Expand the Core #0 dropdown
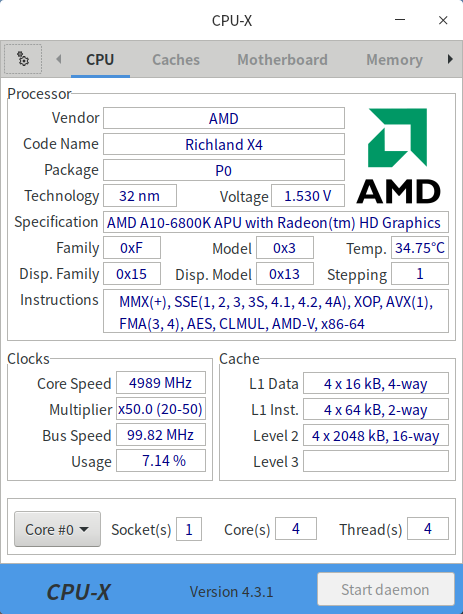The width and height of the screenshot is (463, 614). 57,529
